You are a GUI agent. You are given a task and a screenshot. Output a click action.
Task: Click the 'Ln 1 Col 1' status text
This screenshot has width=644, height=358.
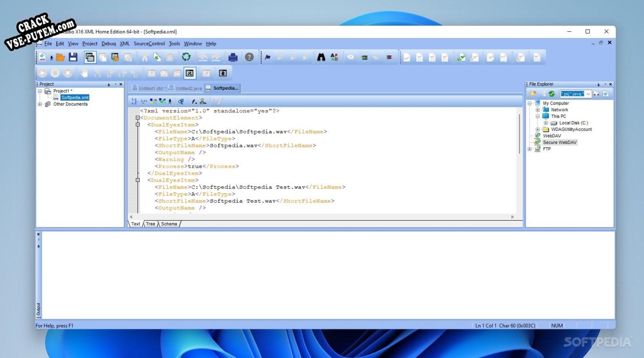pos(485,326)
